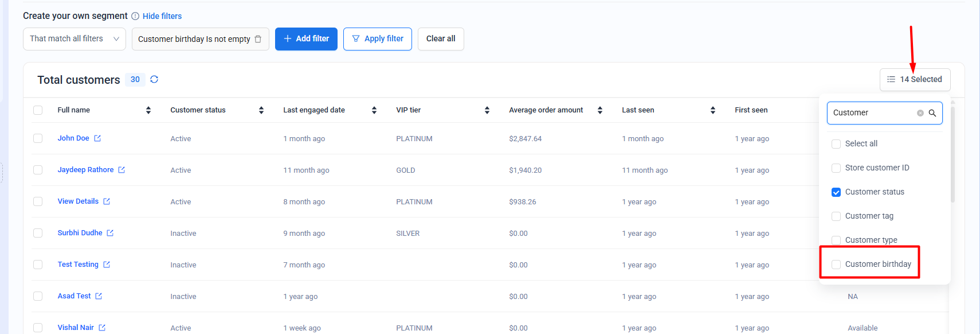Delete the Customer birthday filter via trash icon
The width and height of the screenshot is (980, 334).
(x=258, y=39)
